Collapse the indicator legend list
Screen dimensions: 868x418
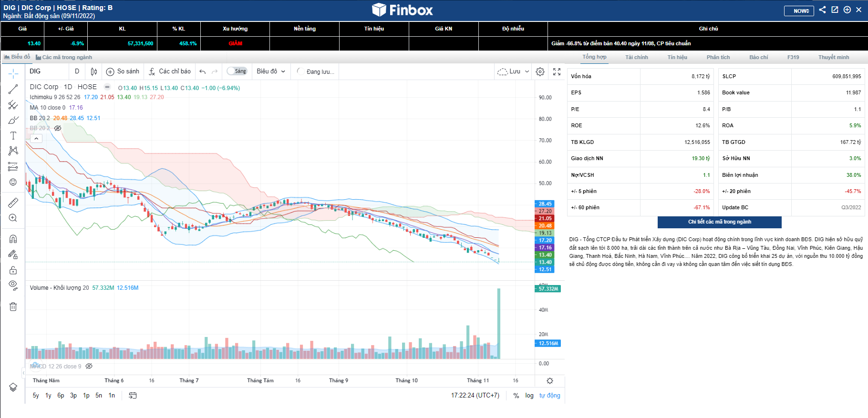[36, 139]
